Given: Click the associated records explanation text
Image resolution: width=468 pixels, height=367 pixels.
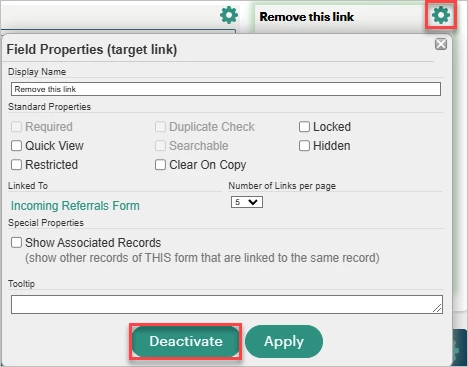Looking at the screenshot, I should point(202,258).
